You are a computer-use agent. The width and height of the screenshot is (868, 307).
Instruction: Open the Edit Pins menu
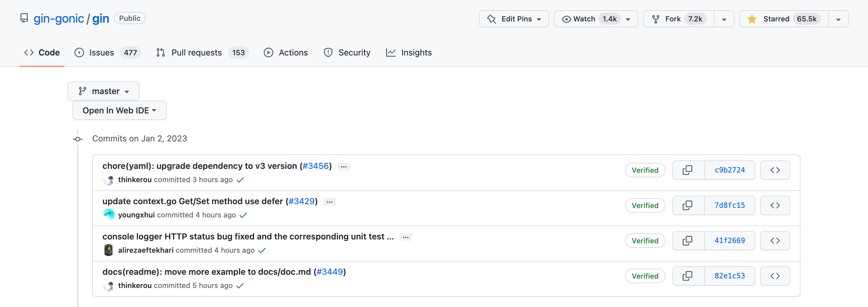pyautogui.click(x=514, y=19)
